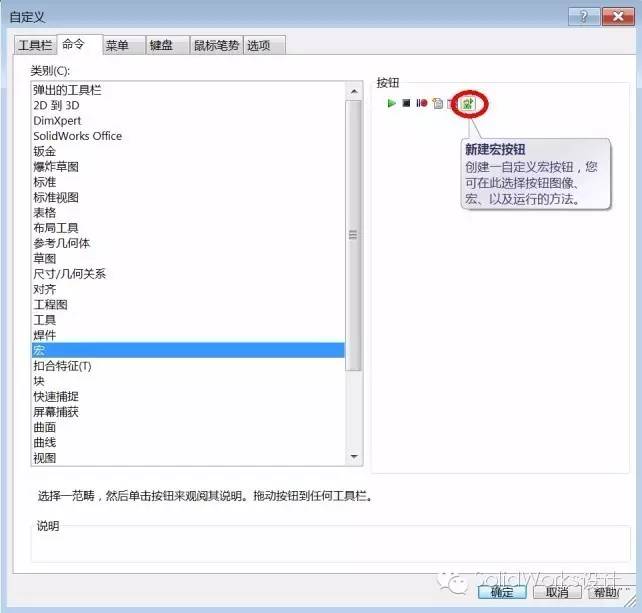The image size is (642, 613).
Task: Select the 标准 category
Action: (x=188, y=182)
